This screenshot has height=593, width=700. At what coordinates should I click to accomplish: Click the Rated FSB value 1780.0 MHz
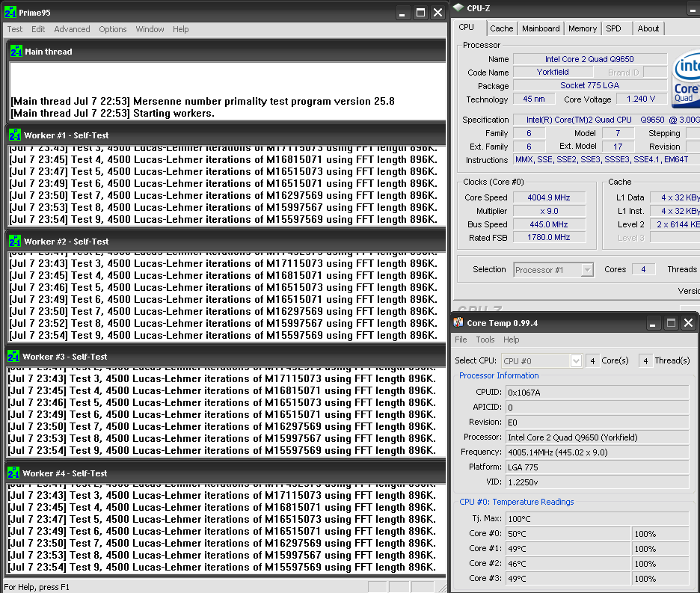549,238
